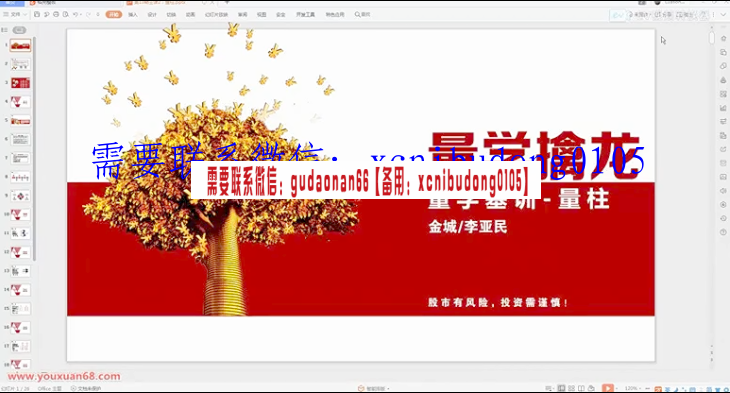Select the 开始 ribbon tab

[114, 14]
